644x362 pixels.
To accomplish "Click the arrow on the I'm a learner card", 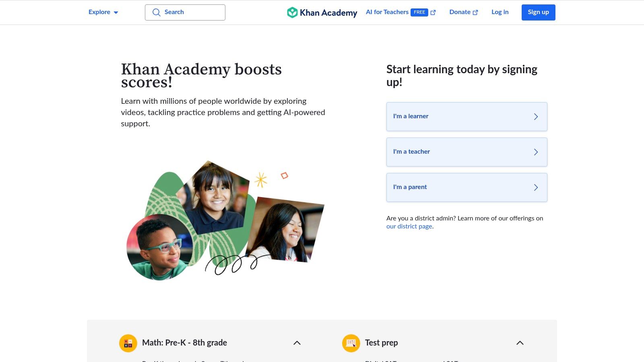I will pos(536,117).
